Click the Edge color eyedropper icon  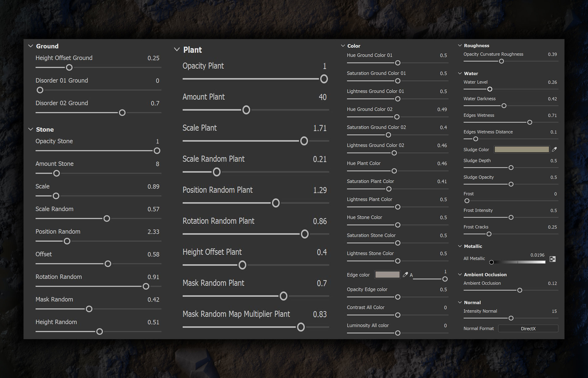point(405,275)
